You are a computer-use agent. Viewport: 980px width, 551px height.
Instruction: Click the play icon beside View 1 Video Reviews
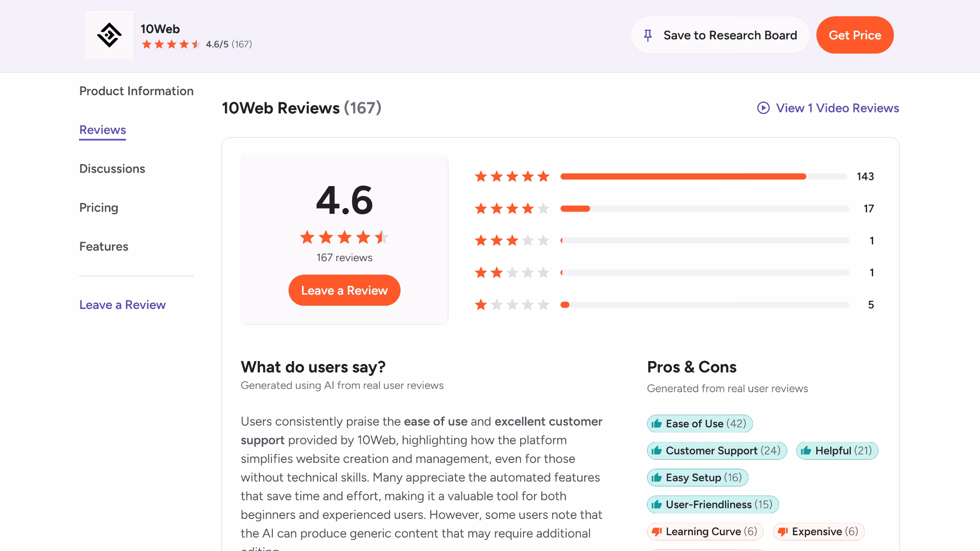pos(763,108)
